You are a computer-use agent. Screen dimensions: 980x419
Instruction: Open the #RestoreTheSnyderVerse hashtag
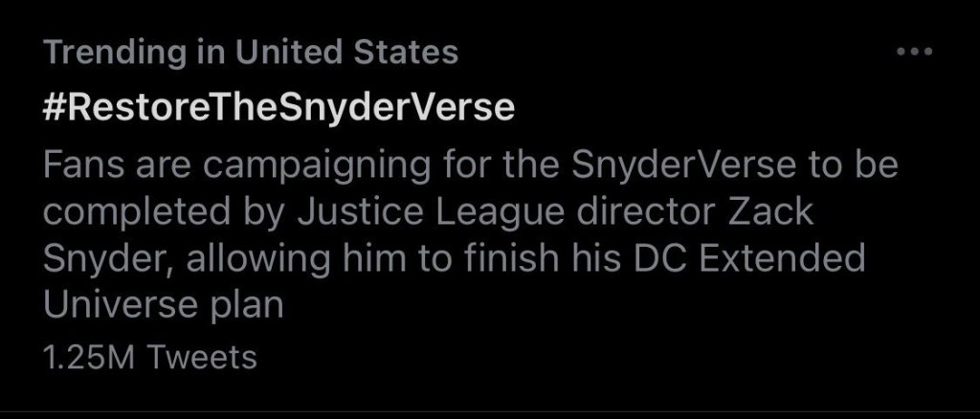tap(278, 109)
